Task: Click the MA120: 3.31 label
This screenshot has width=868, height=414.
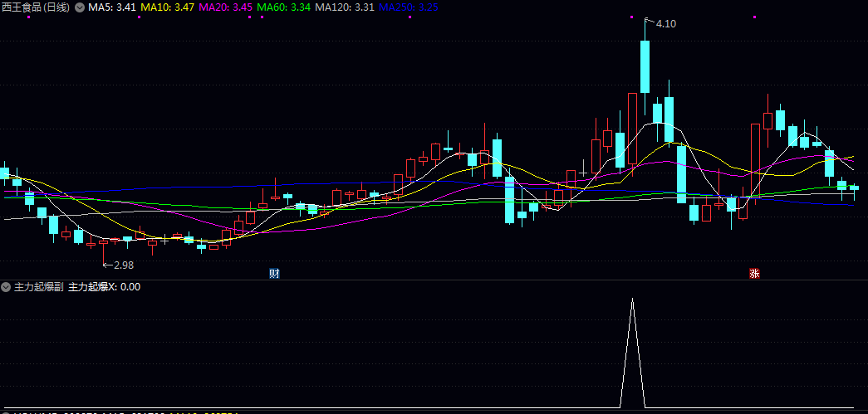Action: (x=345, y=7)
